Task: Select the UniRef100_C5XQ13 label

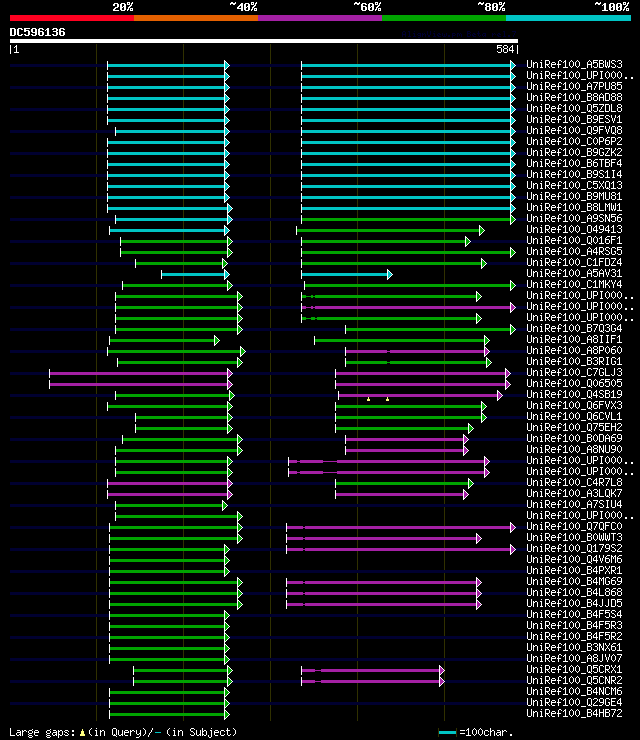Action: [574, 185]
